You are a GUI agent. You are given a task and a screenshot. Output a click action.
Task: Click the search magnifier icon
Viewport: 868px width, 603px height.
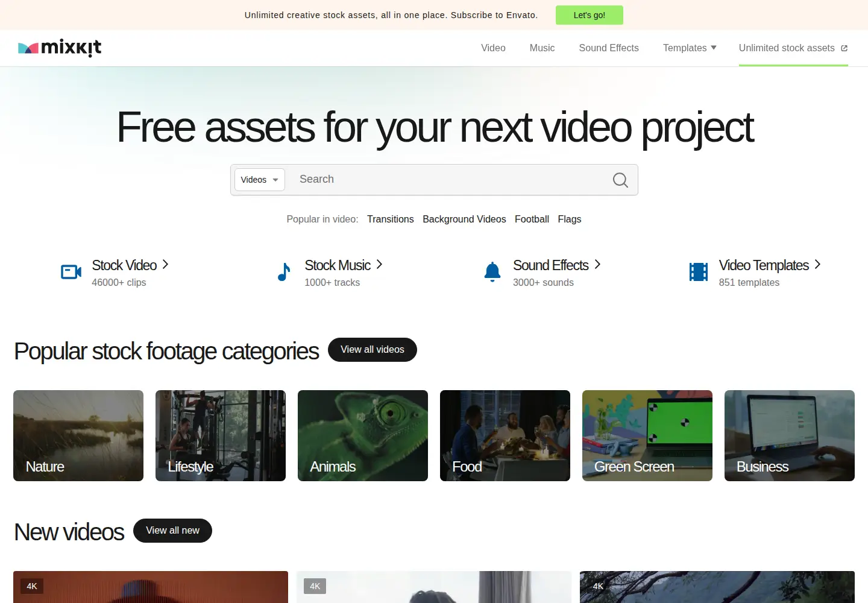pyautogui.click(x=620, y=180)
